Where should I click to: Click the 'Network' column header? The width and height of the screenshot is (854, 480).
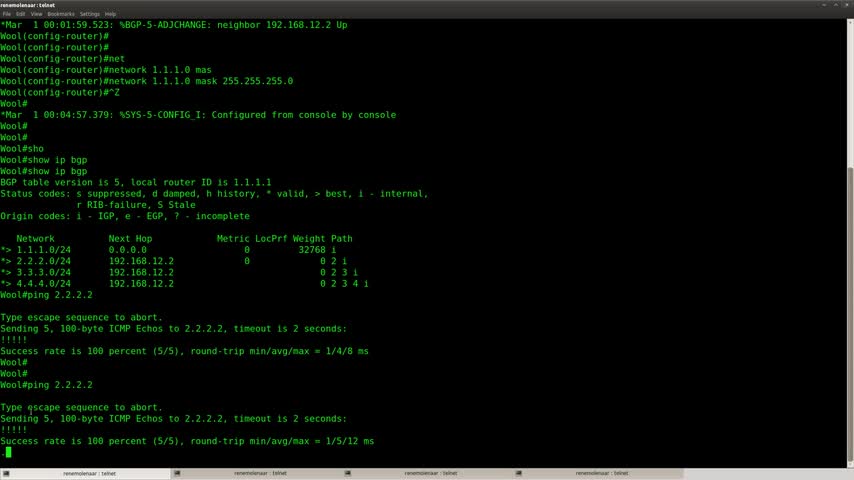click(x=35, y=239)
